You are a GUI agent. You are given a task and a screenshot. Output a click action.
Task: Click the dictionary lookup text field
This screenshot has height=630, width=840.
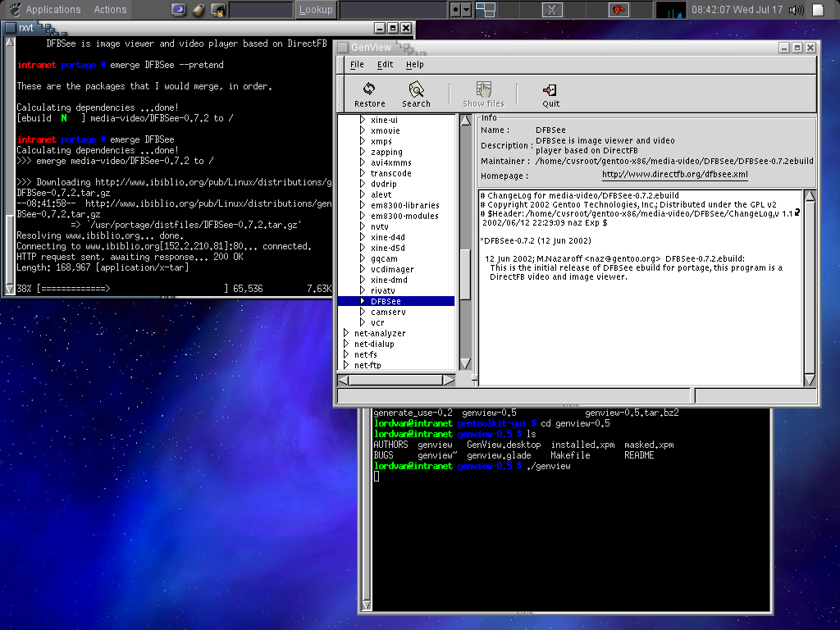pyautogui.click(x=260, y=10)
